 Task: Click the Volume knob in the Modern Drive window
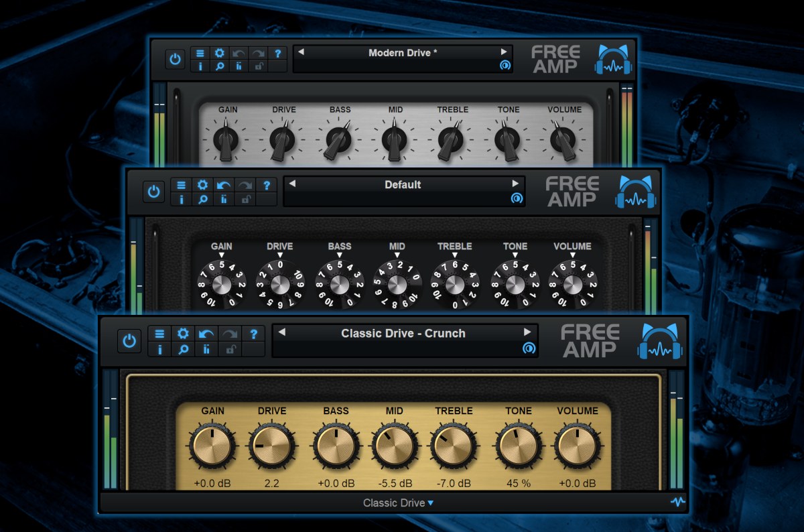565,139
